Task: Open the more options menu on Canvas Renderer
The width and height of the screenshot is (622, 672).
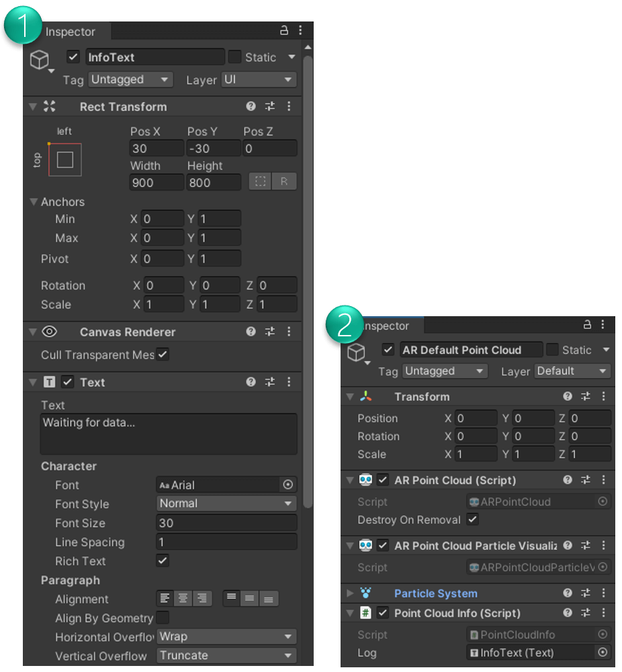Action: (x=289, y=332)
